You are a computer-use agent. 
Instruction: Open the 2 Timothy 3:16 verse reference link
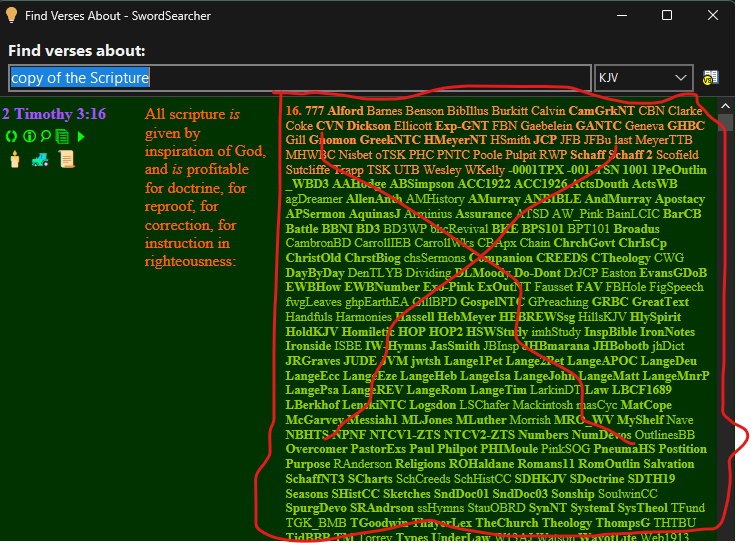click(x=54, y=114)
